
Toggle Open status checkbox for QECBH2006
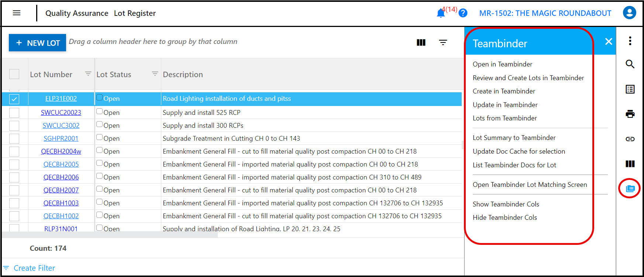pos(99,176)
